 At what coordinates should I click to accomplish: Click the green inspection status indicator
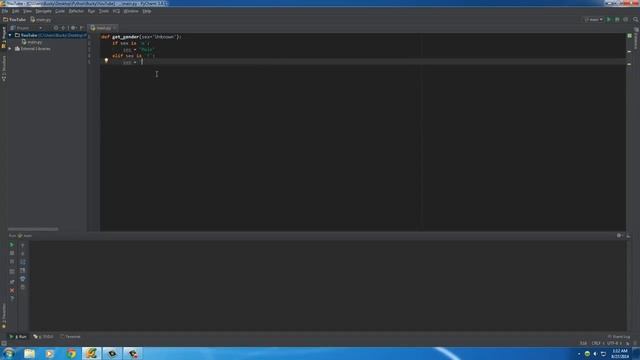click(x=629, y=36)
